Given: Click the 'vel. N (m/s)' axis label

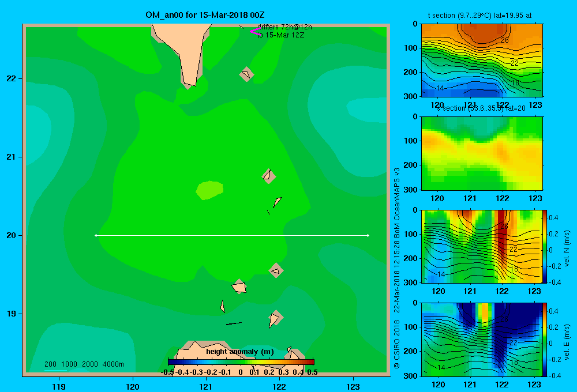Looking at the screenshot, I should click(567, 248).
